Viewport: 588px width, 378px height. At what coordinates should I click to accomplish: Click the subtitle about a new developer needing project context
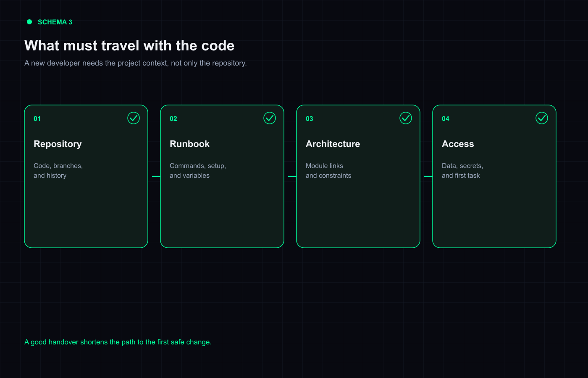[x=136, y=63]
